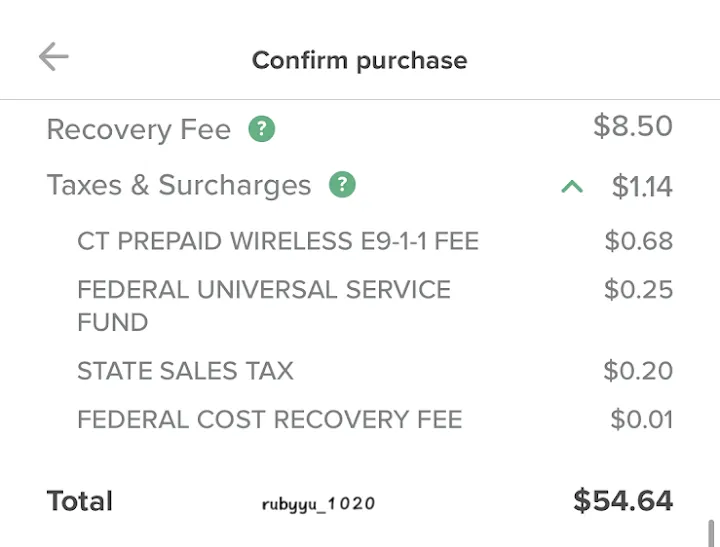Click the $54.64 total amount
This screenshot has width=720, height=547.
pyautogui.click(x=622, y=501)
